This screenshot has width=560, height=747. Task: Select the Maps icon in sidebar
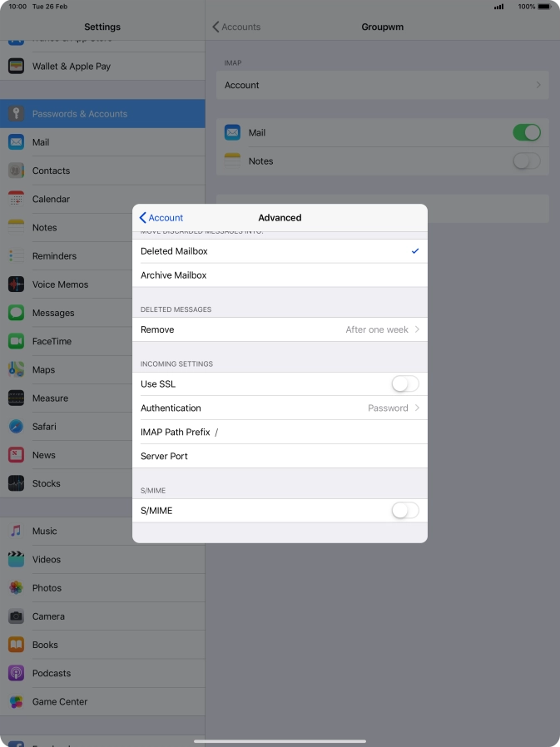16,369
